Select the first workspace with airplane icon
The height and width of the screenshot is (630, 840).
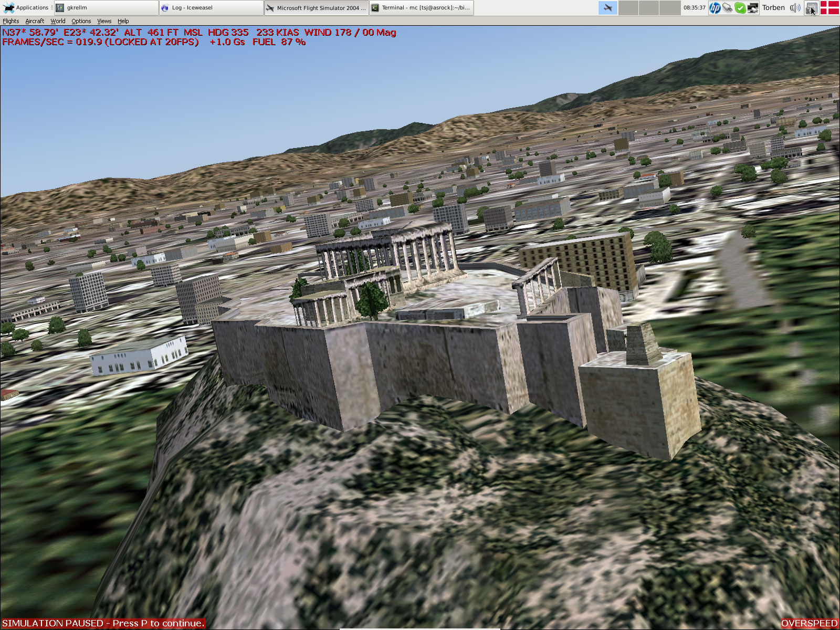click(608, 7)
